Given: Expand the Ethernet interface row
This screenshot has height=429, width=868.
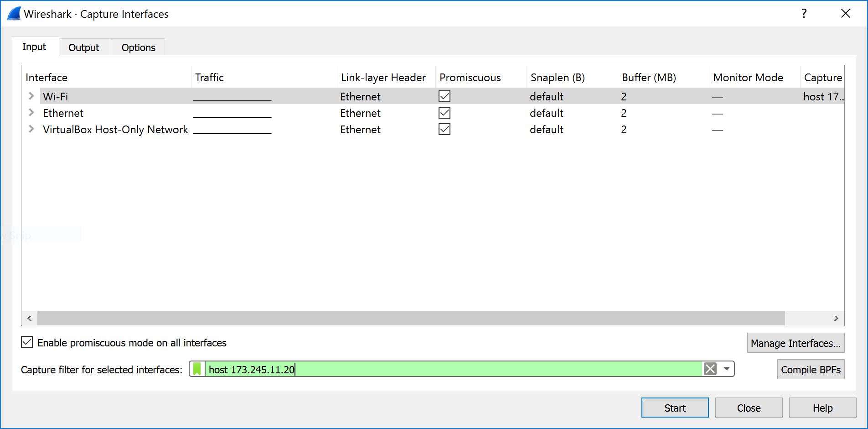Looking at the screenshot, I should click(31, 112).
